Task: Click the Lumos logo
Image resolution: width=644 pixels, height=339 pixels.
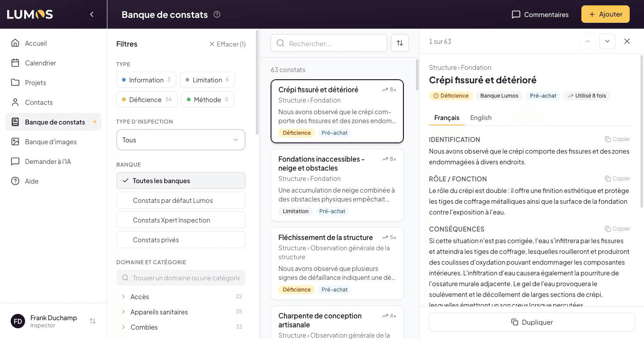Action: [x=30, y=14]
